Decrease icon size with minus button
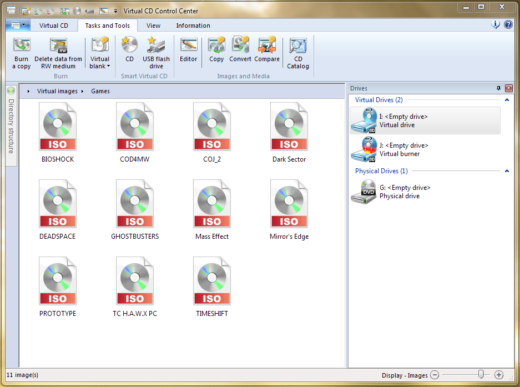520x387 pixels. pos(435,375)
